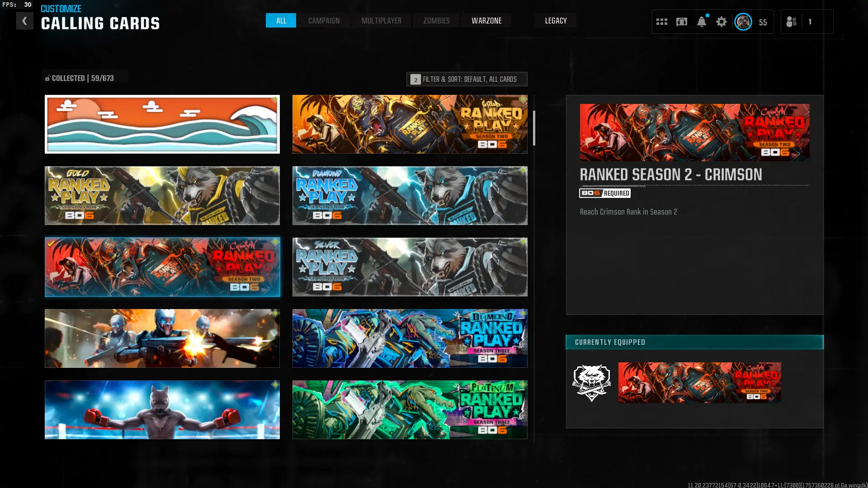This screenshot has width=868, height=488.
Task: Select the orange ocean wave calling card
Action: tap(162, 124)
